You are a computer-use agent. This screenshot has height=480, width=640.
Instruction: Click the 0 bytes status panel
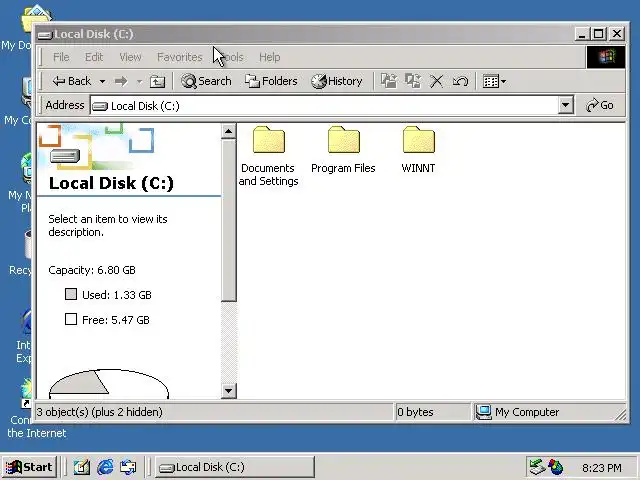(x=433, y=412)
